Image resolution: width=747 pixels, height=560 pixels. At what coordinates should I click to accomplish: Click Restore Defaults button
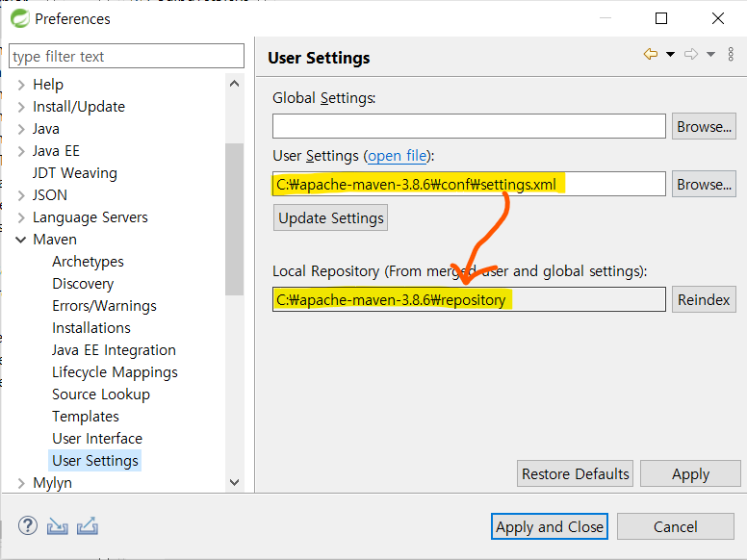coord(575,473)
